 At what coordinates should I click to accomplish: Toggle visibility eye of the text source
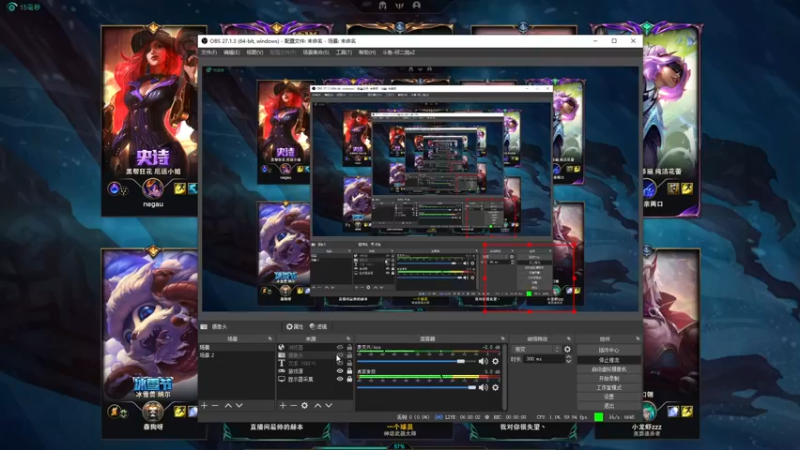pos(340,363)
